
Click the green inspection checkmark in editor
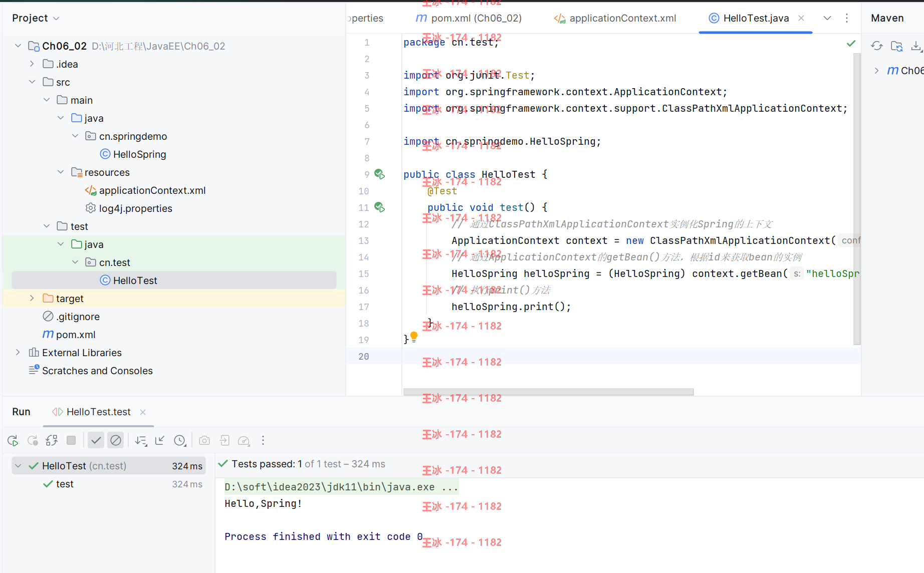pyautogui.click(x=851, y=44)
